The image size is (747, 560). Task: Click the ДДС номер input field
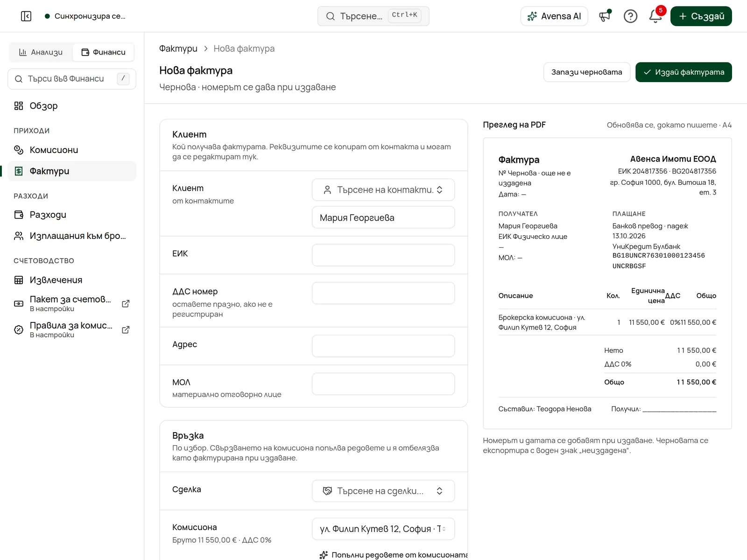click(x=383, y=293)
